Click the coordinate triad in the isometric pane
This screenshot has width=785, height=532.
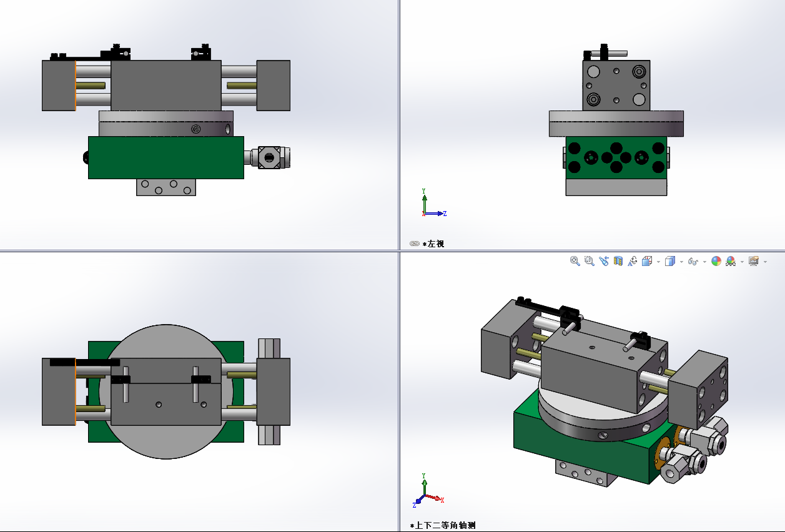pos(428,490)
